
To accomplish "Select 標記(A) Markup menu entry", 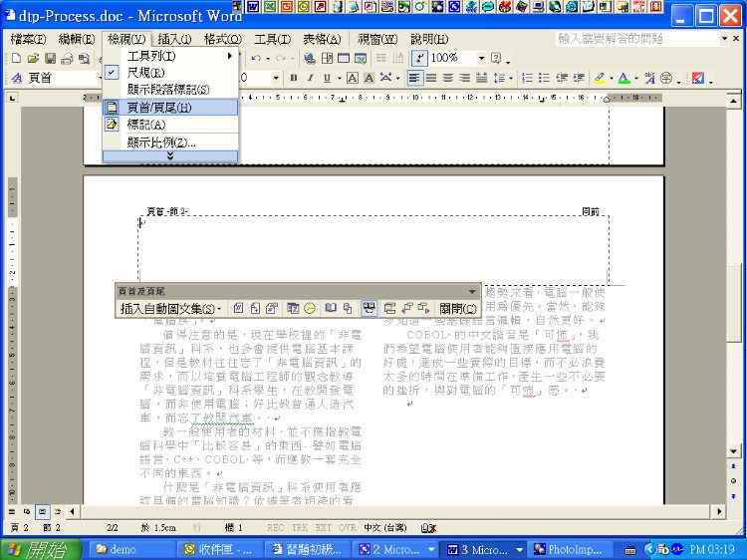I will (170, 125).
